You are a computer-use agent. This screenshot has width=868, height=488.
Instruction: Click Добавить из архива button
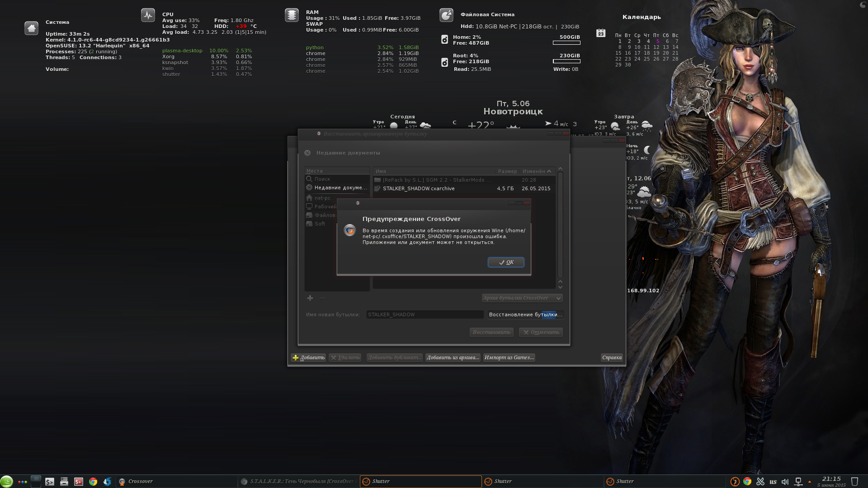click(x=453, y=357)
